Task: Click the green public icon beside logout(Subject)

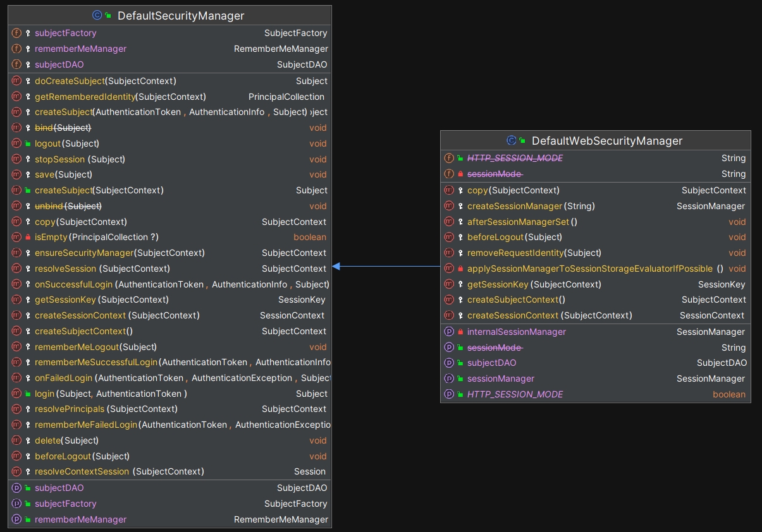Action: coord(28,143)
